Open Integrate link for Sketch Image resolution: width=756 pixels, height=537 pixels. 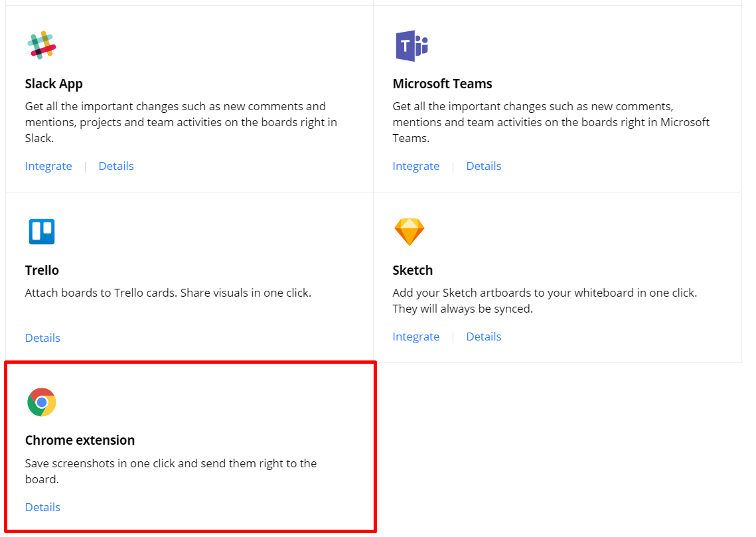point(416,336)
